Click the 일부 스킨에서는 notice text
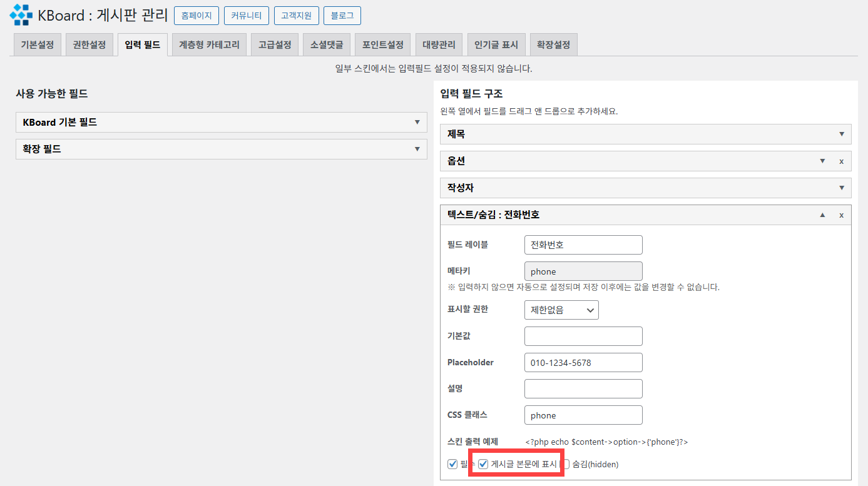 point(434,68)
